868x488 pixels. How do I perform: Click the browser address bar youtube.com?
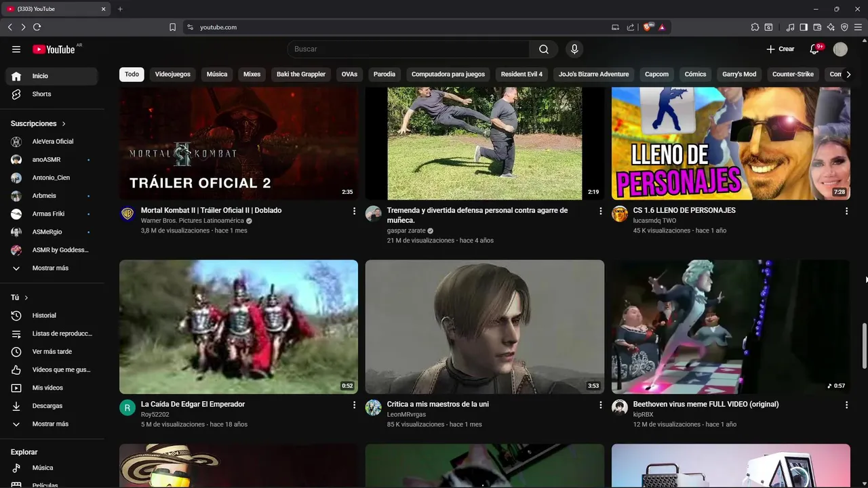tap(400, 27)
